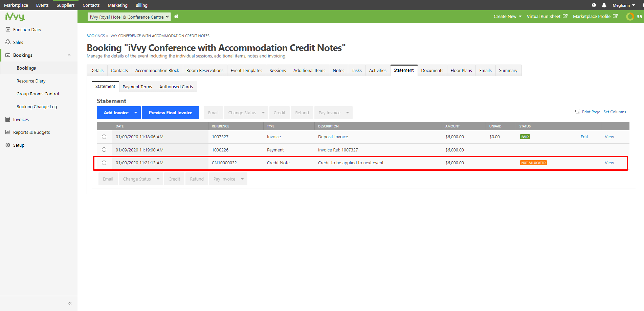Click the Add Invoice button
Screen dimensions: 644x311
tap(116, 113)
